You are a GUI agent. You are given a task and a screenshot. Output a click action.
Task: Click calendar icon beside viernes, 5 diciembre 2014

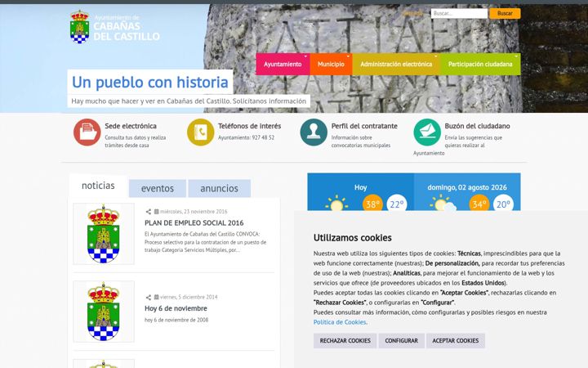click(x=156, y=297)
